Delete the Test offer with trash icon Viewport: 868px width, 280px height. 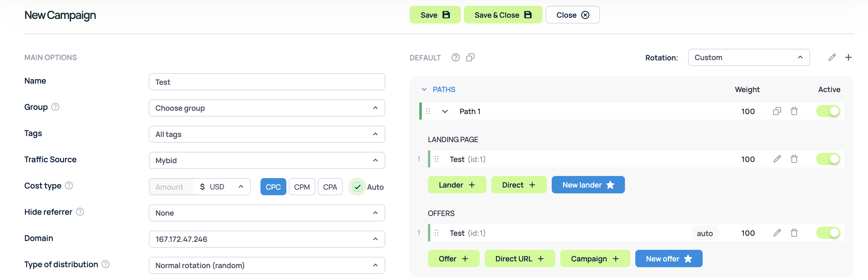pyautogui.click(x=794, y=233)
